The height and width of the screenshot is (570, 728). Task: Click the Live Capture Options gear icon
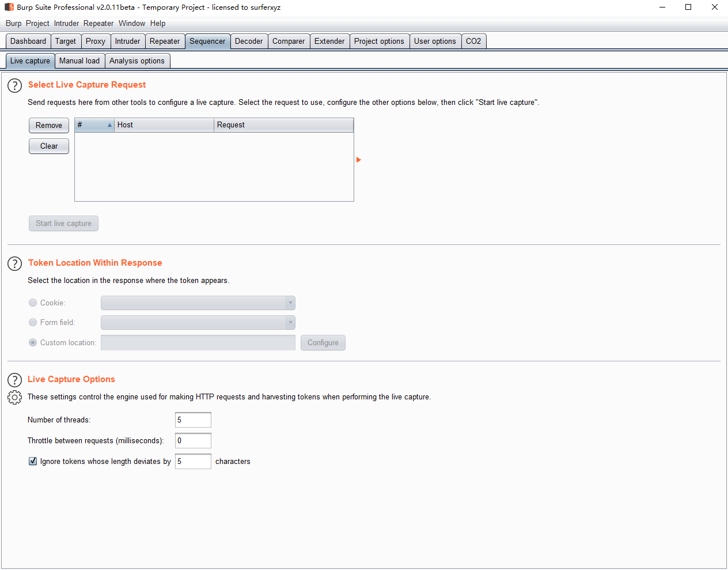click(14, 398)
